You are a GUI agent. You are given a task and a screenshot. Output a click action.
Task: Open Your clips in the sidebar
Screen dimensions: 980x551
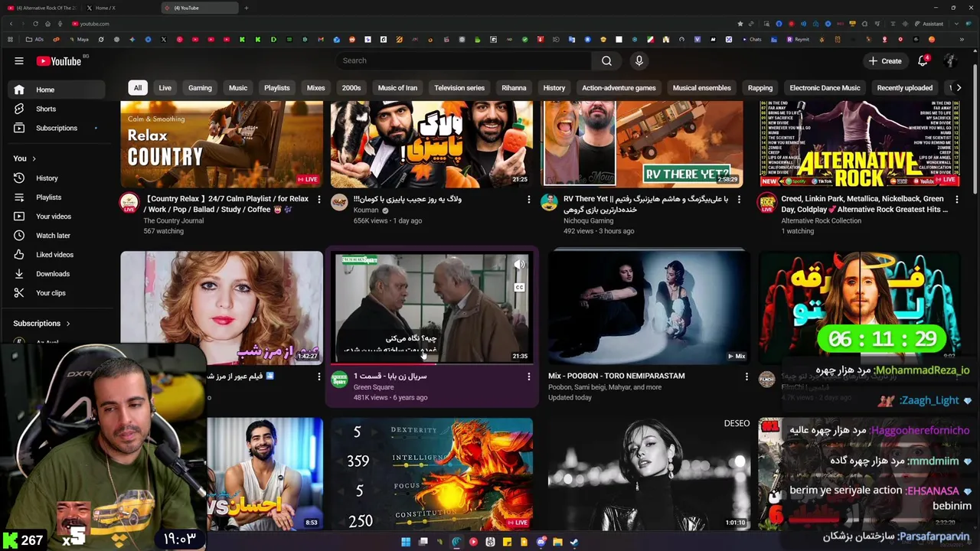click(x=57, y=293)
